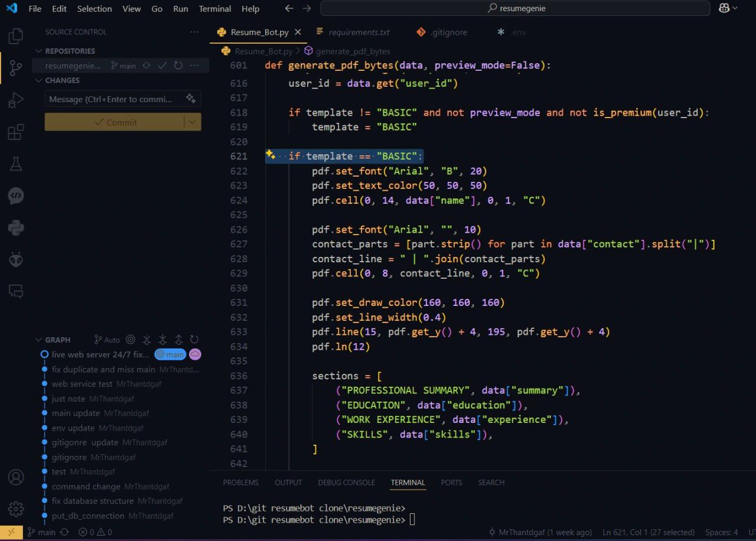Click the cloud remote badge in Graph

pos(195,354)
